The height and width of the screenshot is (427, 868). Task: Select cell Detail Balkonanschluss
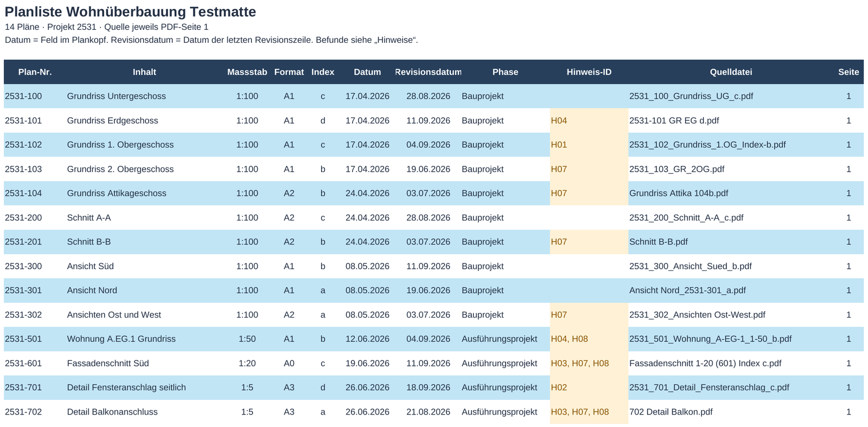(112, 412)
